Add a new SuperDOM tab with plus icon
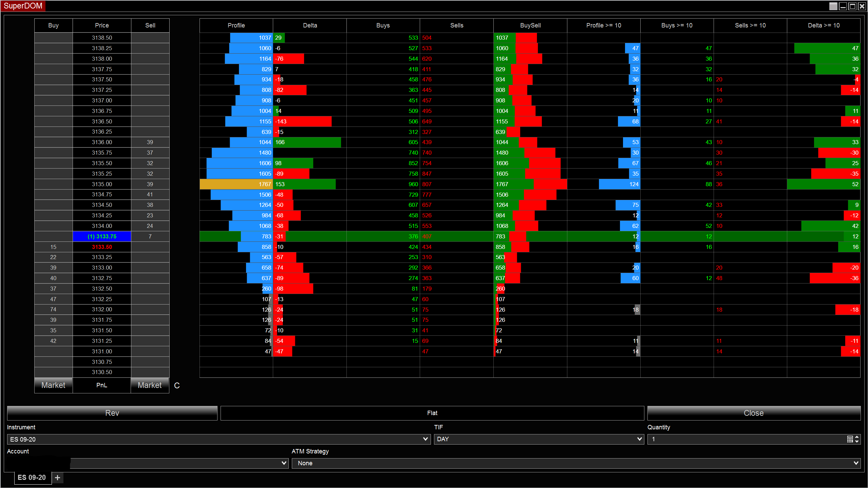The width and height of the screenshot is (868, 488). coord(57,477)
